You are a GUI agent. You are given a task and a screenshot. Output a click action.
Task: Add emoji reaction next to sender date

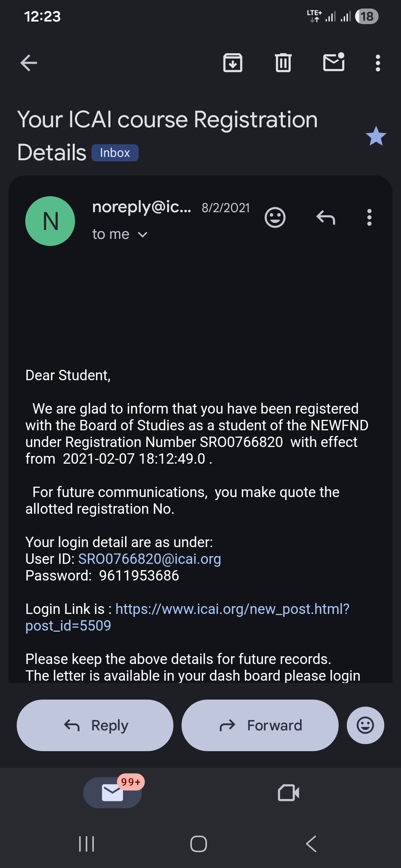click(275, 217)
